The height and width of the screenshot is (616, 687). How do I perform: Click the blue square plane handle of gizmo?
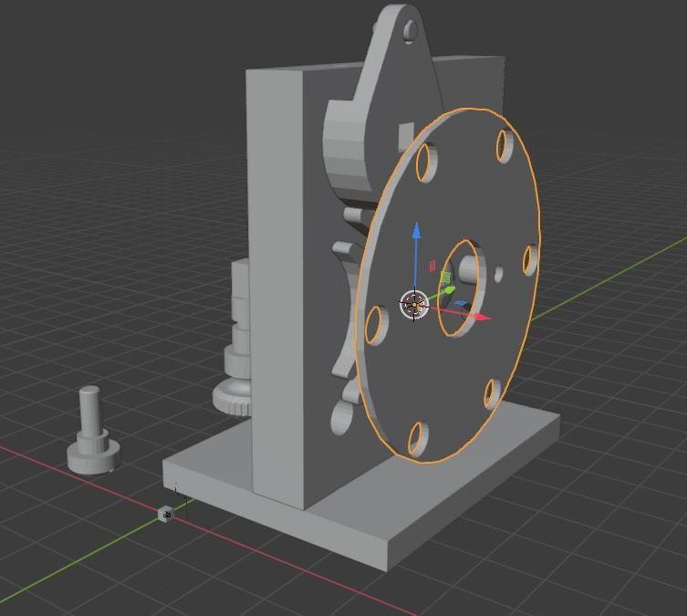(x=460, y=303)
